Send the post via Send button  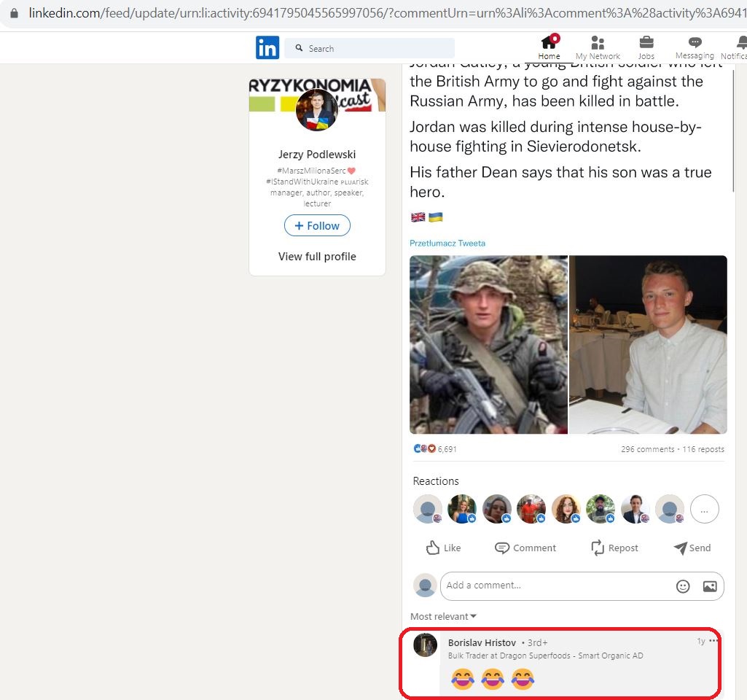tap(692, 548)
